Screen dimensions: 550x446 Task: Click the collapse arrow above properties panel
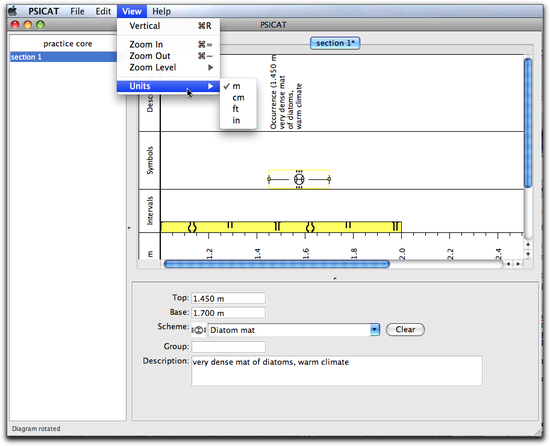(335, 278)
